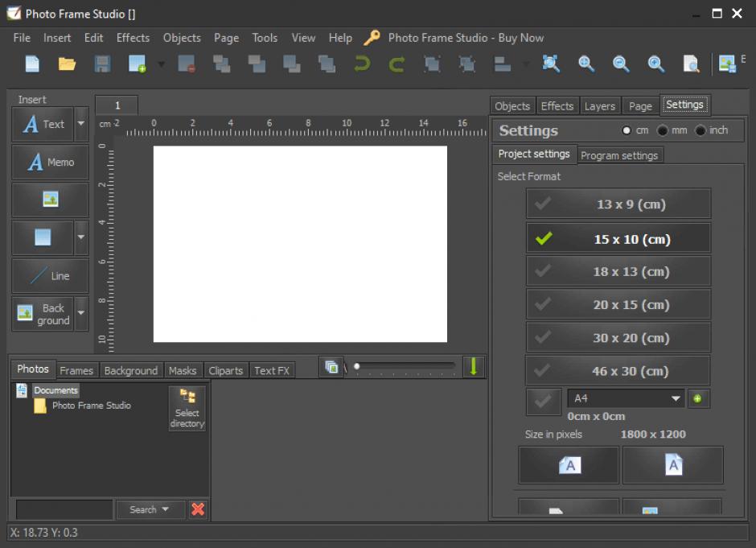Viewport: 756px width, 548px height.
Task: Select the Photo Frame Studio folder
Action: [91, 406]
